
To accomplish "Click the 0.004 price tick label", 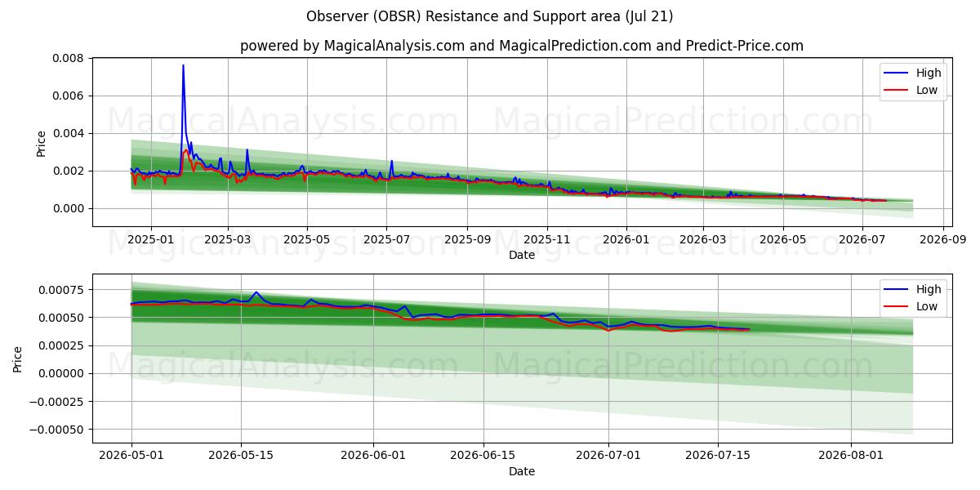I will coord(69,133).
